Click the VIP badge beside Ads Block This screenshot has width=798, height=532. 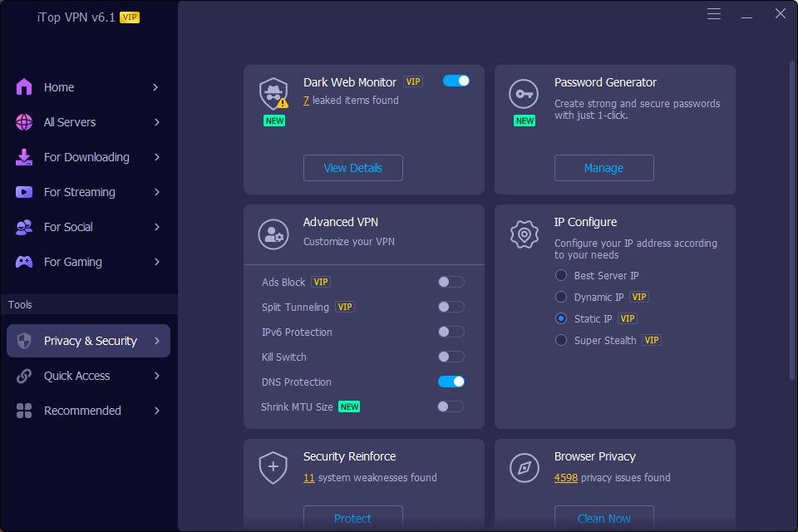[x=321, y=282]
